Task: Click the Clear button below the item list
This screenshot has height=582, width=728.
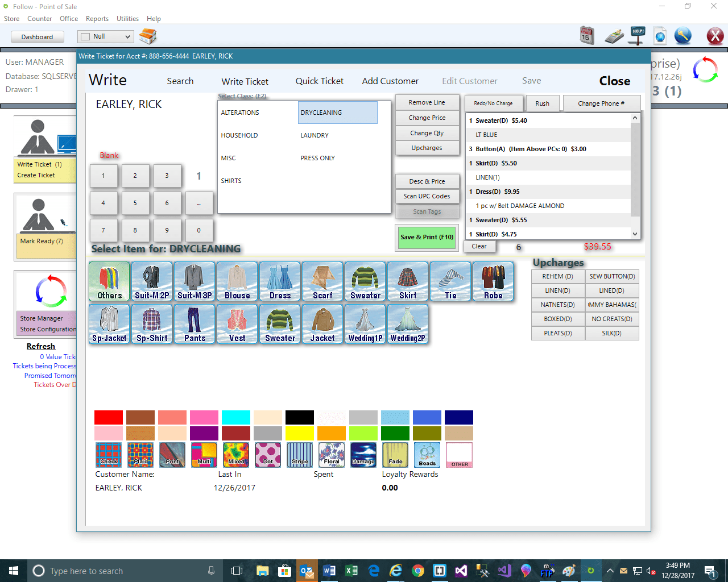Action: pyautogui.click(x=479, y=246)
